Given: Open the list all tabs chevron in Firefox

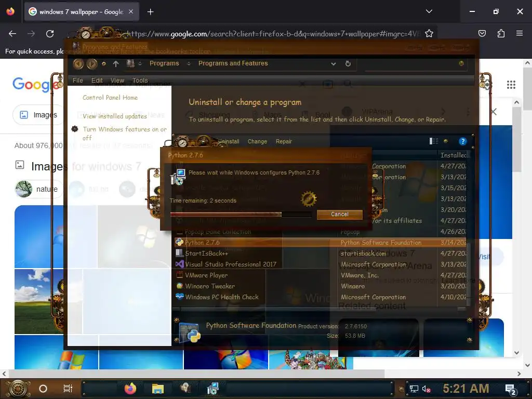Looking at the screenshot, I should click(x=429, y=11).
